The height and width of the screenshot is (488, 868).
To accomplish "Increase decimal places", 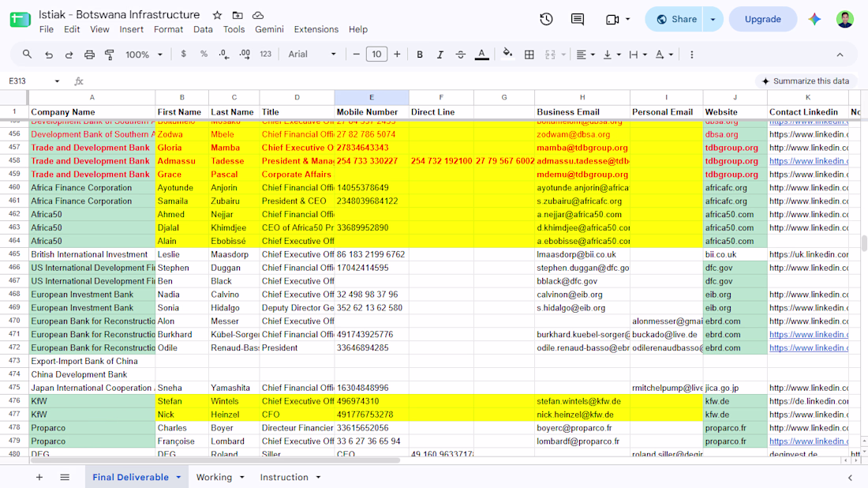I will click(x=244, y=54).
